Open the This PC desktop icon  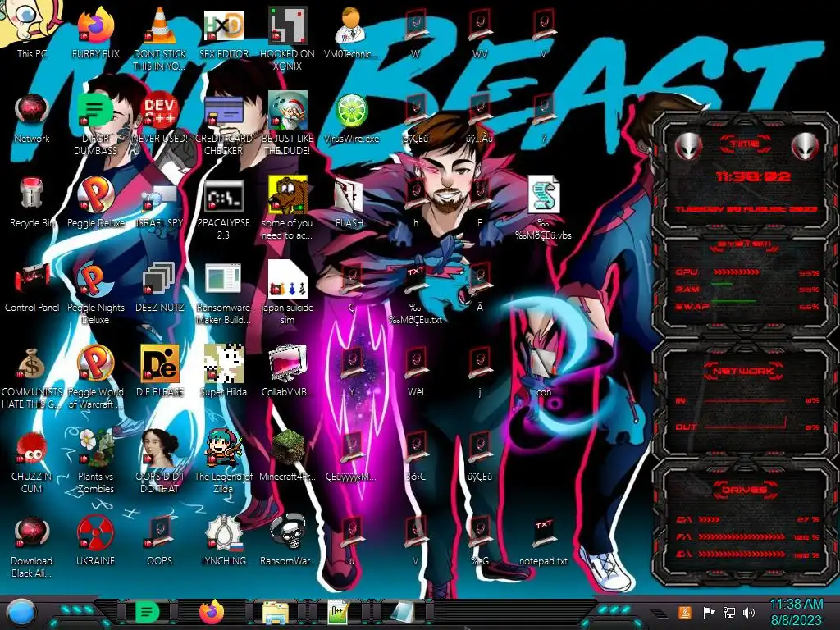[x=31, y=24]
